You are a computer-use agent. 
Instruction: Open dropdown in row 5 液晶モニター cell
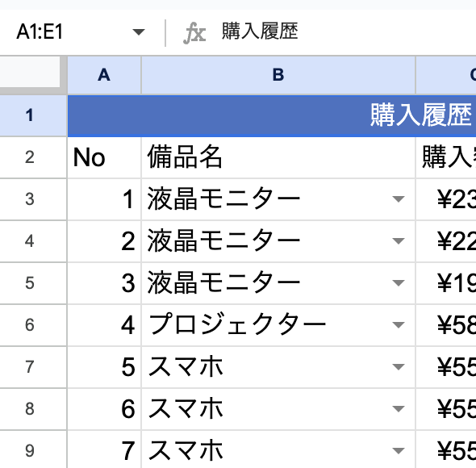(x=399, y=283)
